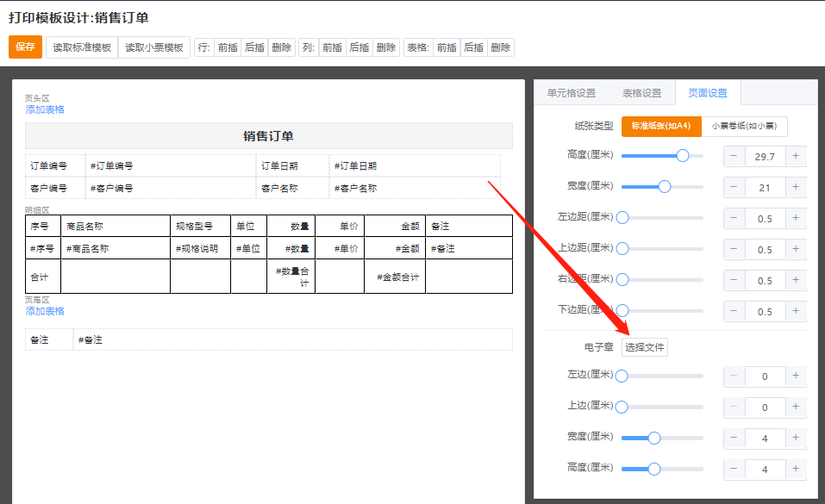The width and height of the screenshot is (825, 504).
Task: Click the 高度(厘米) page slider handle
Action: pos(683,156)
